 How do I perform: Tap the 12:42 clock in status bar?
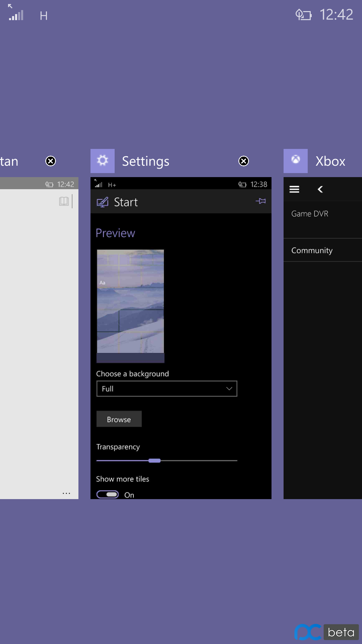click(x=336, y=15)
